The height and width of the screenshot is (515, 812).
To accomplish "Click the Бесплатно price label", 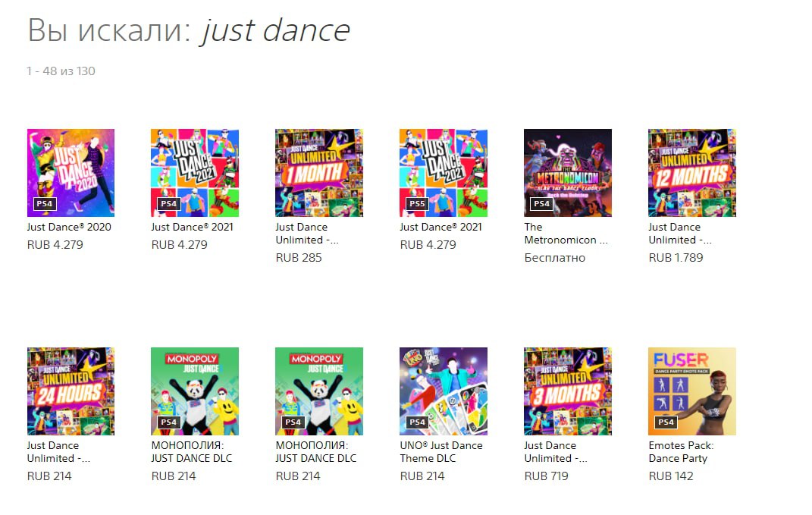I will pyautogui.click(x=555, y=258).
